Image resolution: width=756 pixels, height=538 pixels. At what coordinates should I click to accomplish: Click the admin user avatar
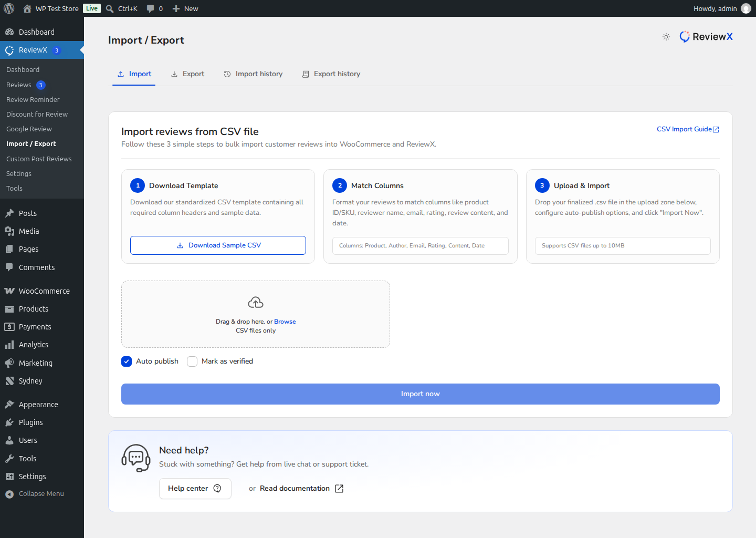(745, 8)
